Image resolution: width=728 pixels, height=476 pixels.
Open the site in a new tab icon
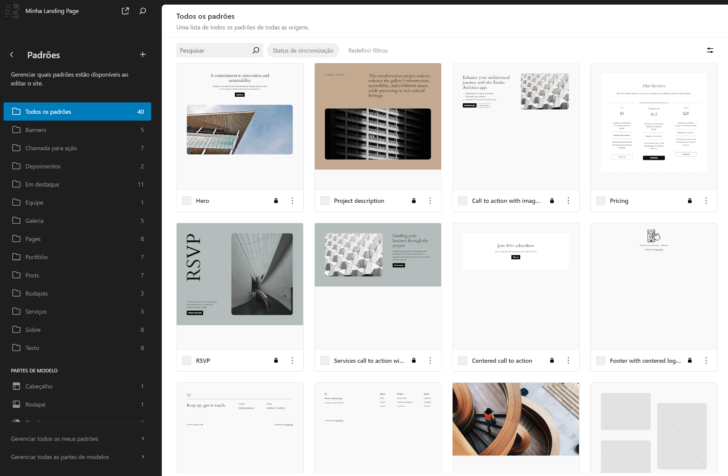[125, 11]
